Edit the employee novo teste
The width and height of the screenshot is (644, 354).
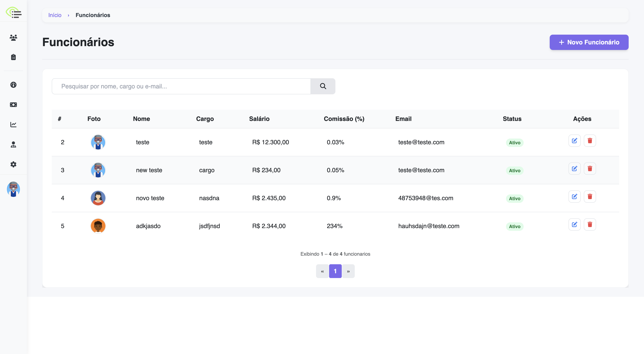[x=574, y=197]
